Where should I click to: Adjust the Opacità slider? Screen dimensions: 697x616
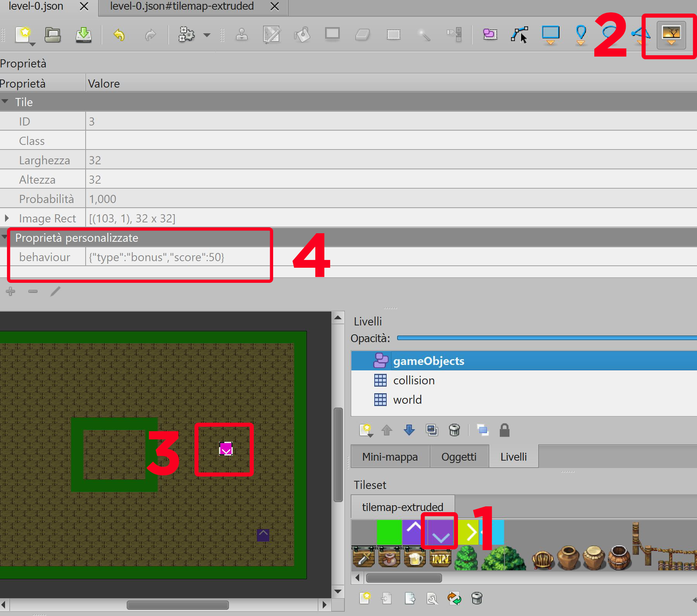pos(547,338)
